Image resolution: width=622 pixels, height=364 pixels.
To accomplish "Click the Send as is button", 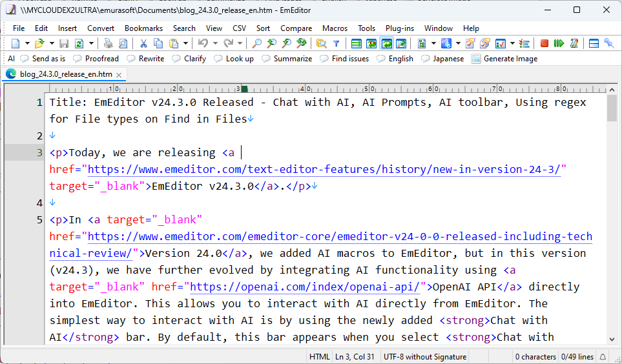I will (43, 59).
